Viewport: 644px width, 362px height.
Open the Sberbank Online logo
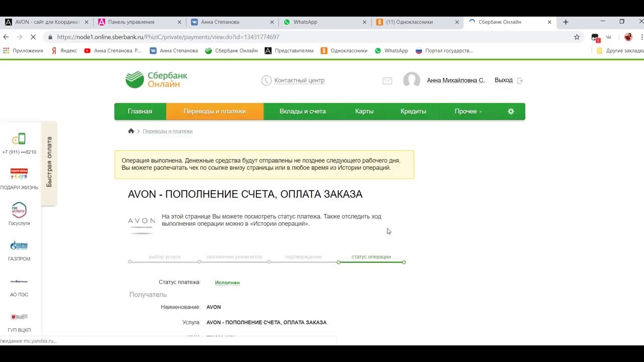pyautogui.click(x=156, y=80)
